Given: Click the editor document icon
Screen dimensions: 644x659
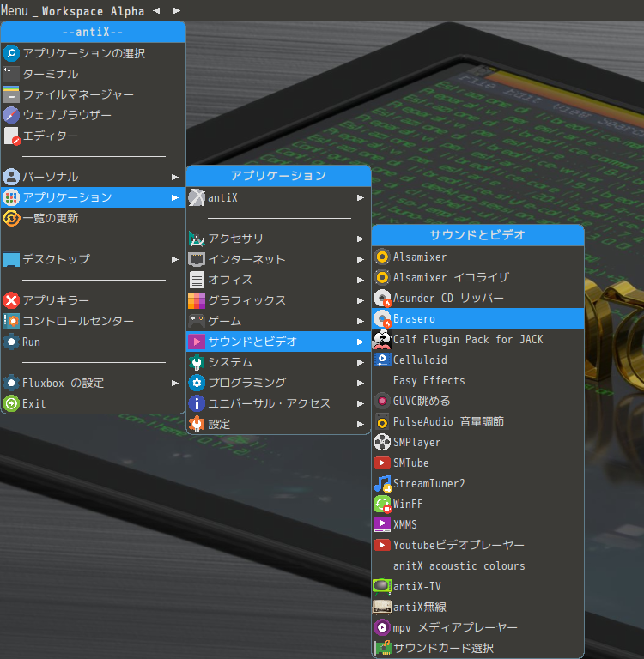Looking at the screenshot, I should tap(11, 136).
